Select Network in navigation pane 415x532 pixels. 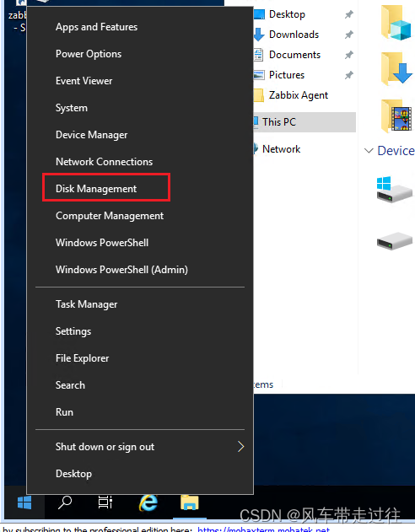[x=281, y=149]
